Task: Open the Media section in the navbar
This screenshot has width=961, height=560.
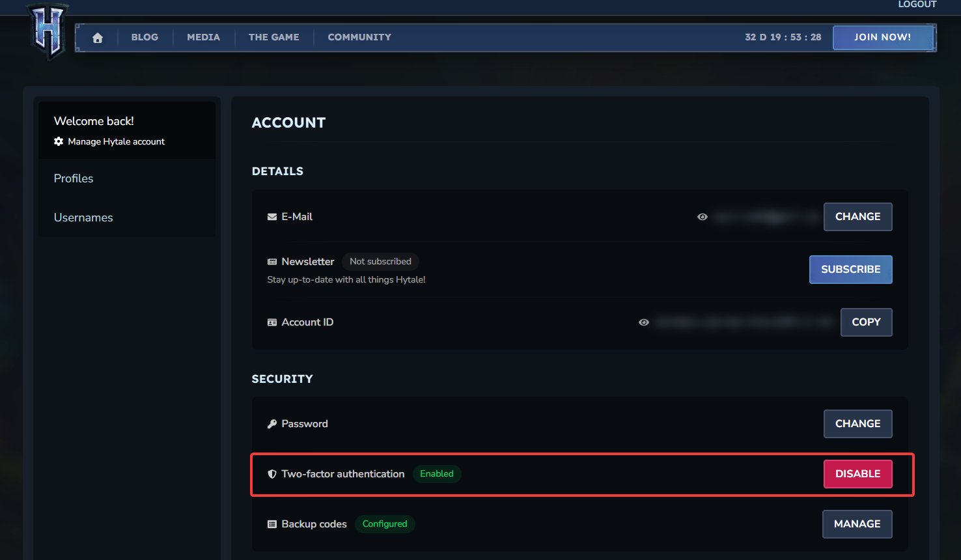Action: point(203,37)
